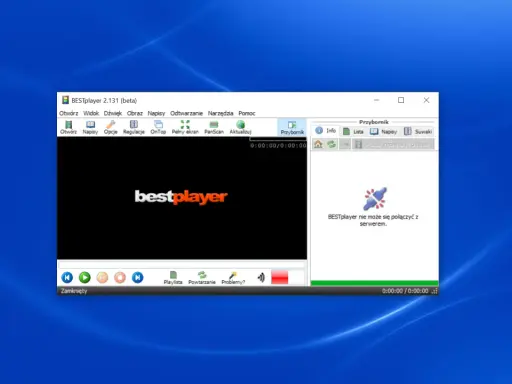The width and height of the screenshot is (512, 384).
Task: Maximize the BESTplayer window
Action: coord(401,100)
